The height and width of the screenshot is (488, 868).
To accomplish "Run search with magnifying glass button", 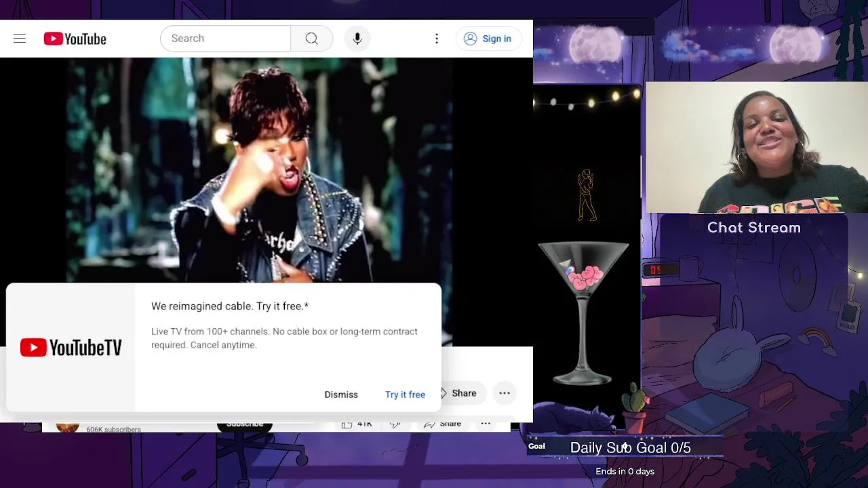I will [311, 39].
